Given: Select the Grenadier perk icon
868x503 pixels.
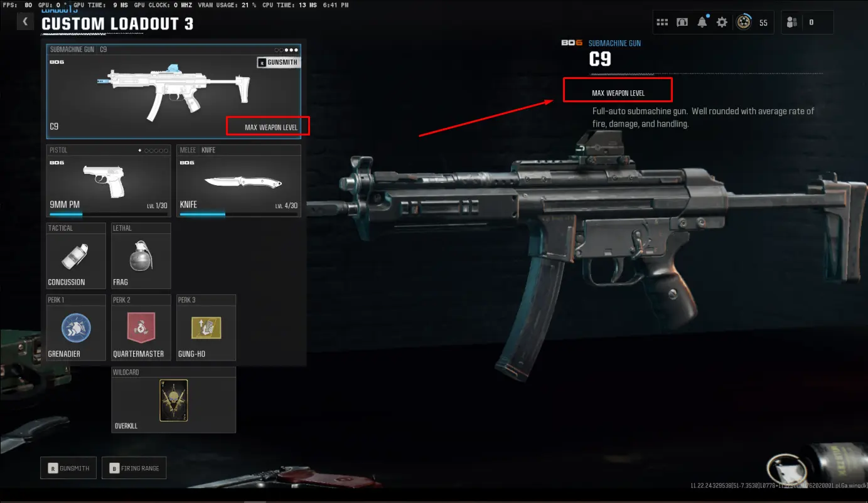Looking at the screenshot, I should pos(76,327).
